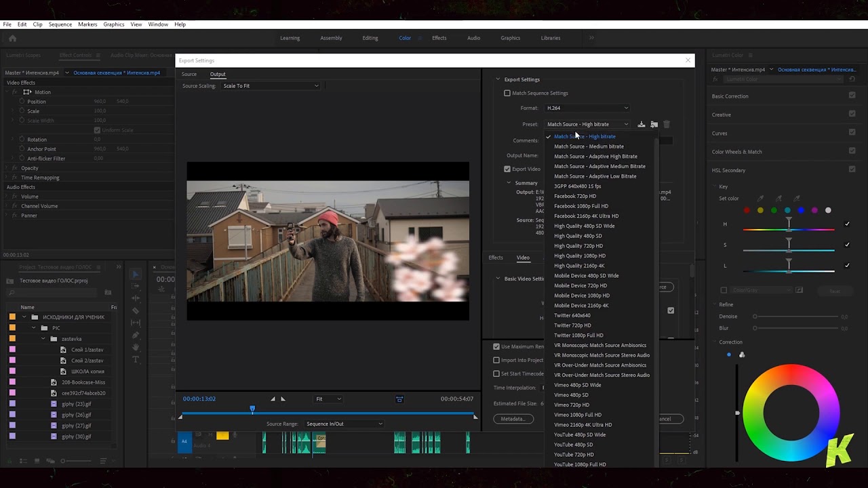The image size is (868, 488).
Task: Click the Save Preset icon
Action: tap(642, 124)
